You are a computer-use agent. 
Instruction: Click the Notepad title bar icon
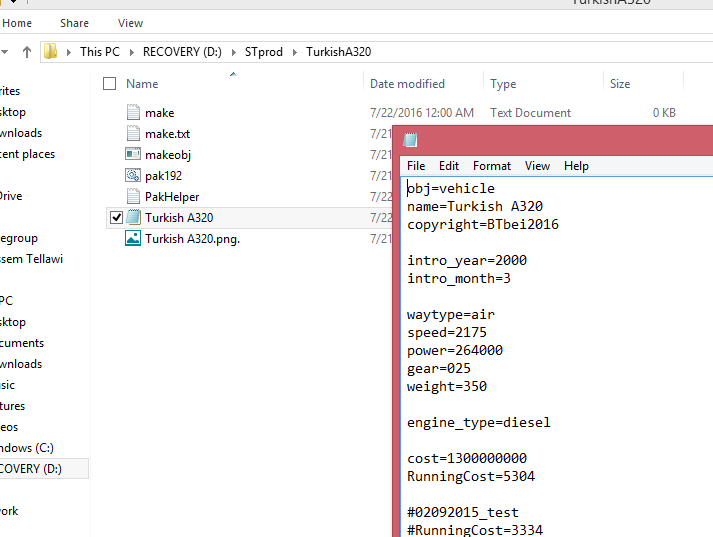click(x=410, y=141)
